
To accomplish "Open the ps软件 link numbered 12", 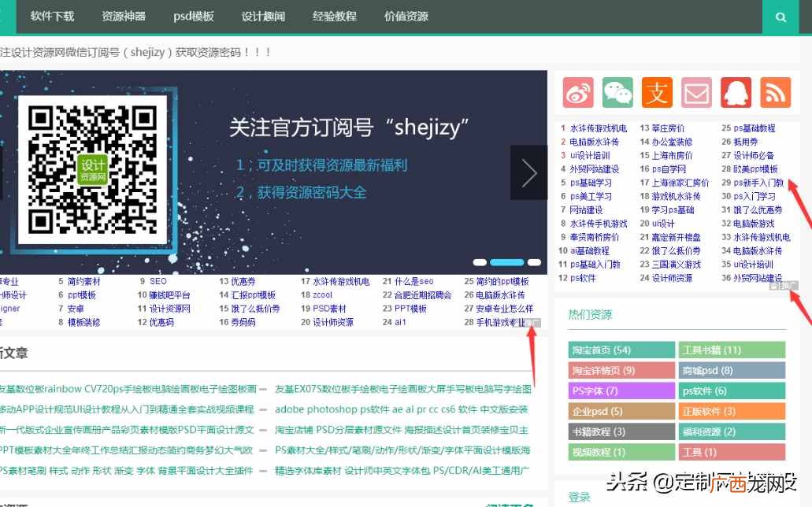I will (583, 278).
